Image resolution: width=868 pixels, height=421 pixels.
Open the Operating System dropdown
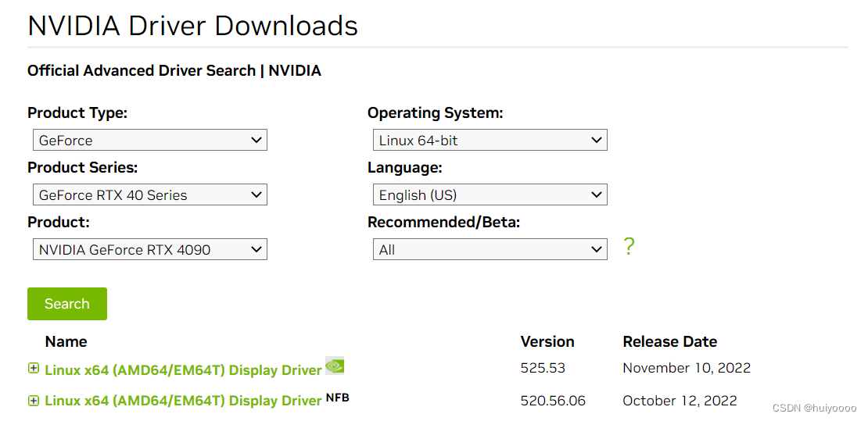490,141
